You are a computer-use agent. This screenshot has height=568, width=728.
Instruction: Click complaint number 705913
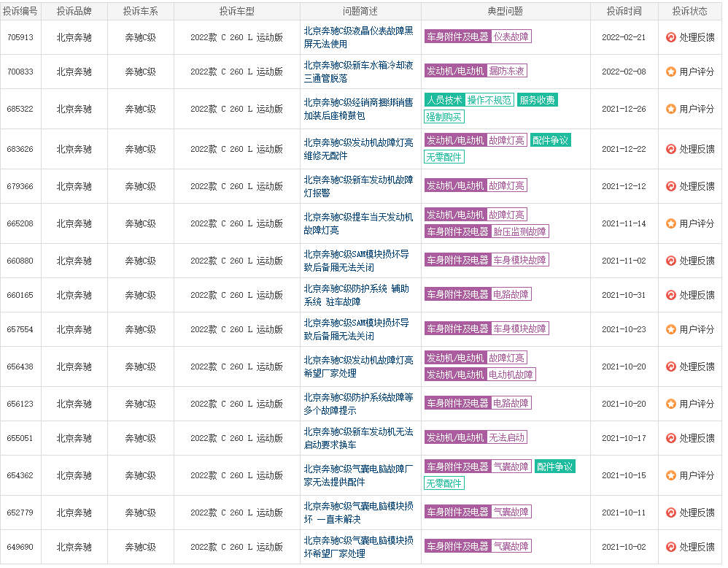[x=20, y=37]
